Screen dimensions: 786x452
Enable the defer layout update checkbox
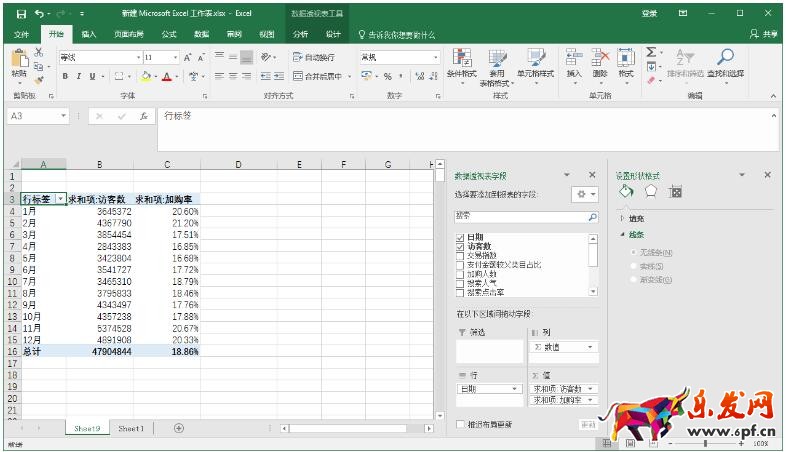pos(460,424)
